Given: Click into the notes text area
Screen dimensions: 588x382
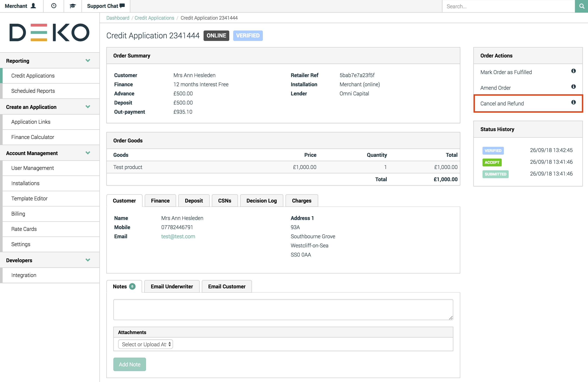Looking at the screenshot, I should pyautogui.click(x=283, y=310).
